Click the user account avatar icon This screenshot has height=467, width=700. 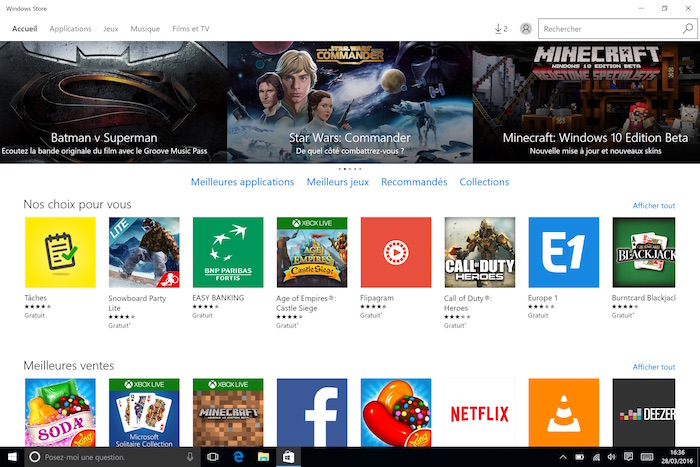pyautogui.click(x=526, y=29)
